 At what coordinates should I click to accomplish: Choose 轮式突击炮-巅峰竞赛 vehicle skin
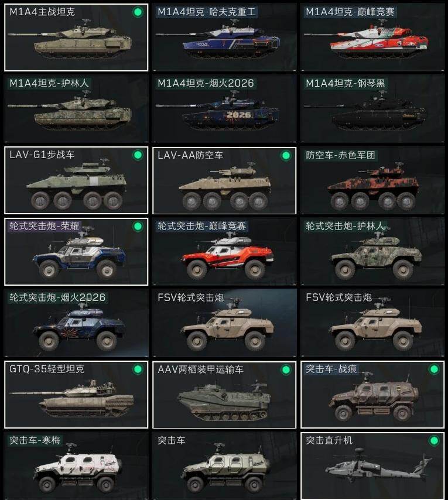tap(224, 252)
